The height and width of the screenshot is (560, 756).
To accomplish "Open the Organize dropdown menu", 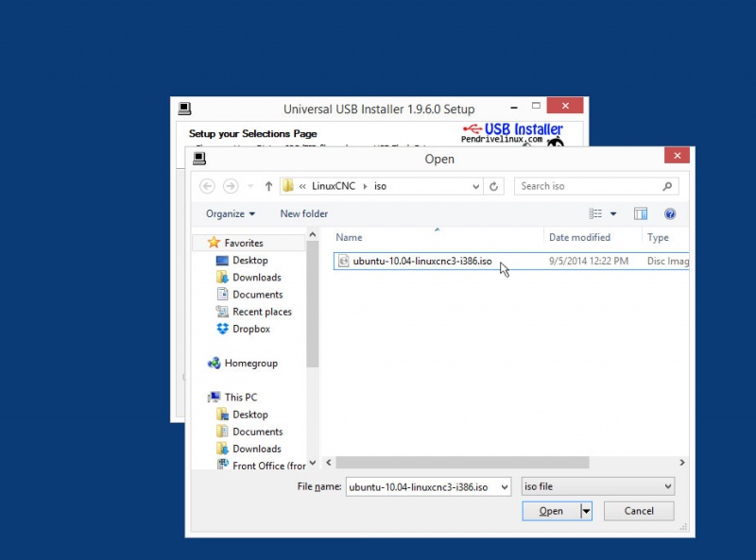I will tap(229, 213).
